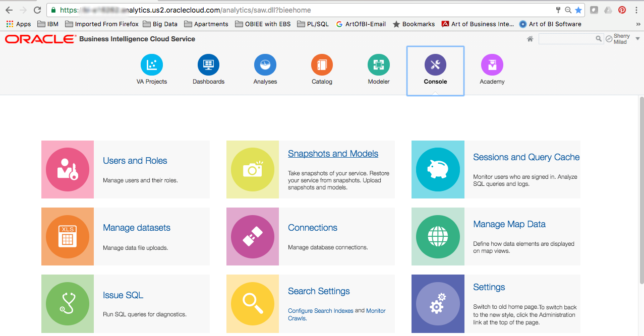Click the gears icon for Settings

click(438, 303)
